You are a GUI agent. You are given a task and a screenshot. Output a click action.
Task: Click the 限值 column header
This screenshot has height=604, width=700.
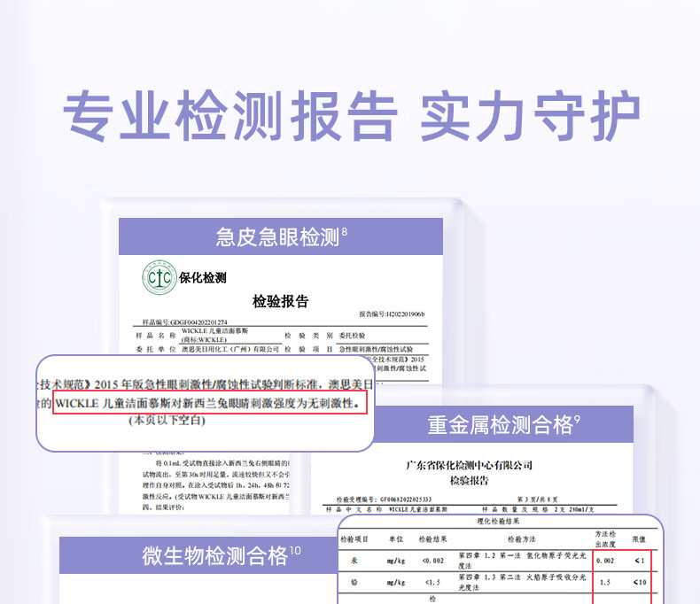tap(639, 539)
